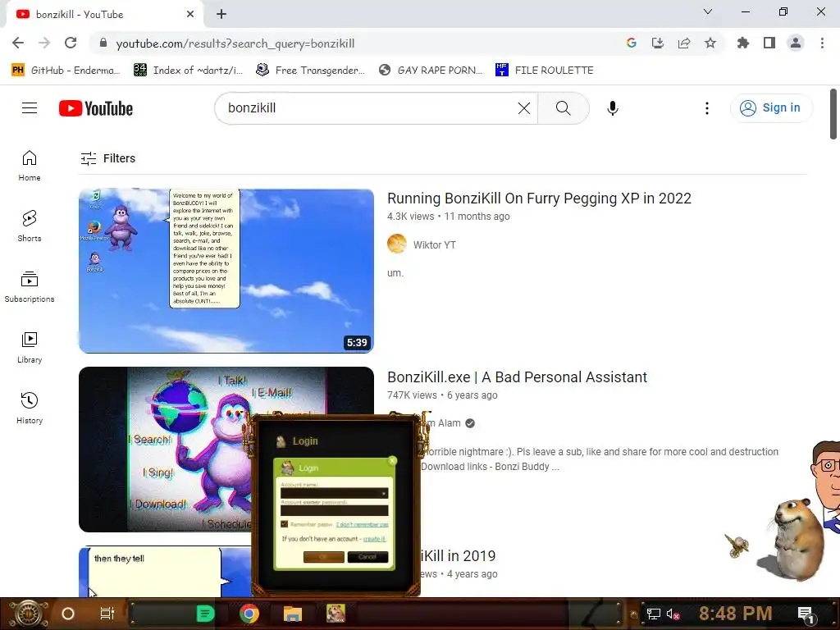Click Sign in button
The height and width of the screenshot is (630, 840).
click(771, 107)
